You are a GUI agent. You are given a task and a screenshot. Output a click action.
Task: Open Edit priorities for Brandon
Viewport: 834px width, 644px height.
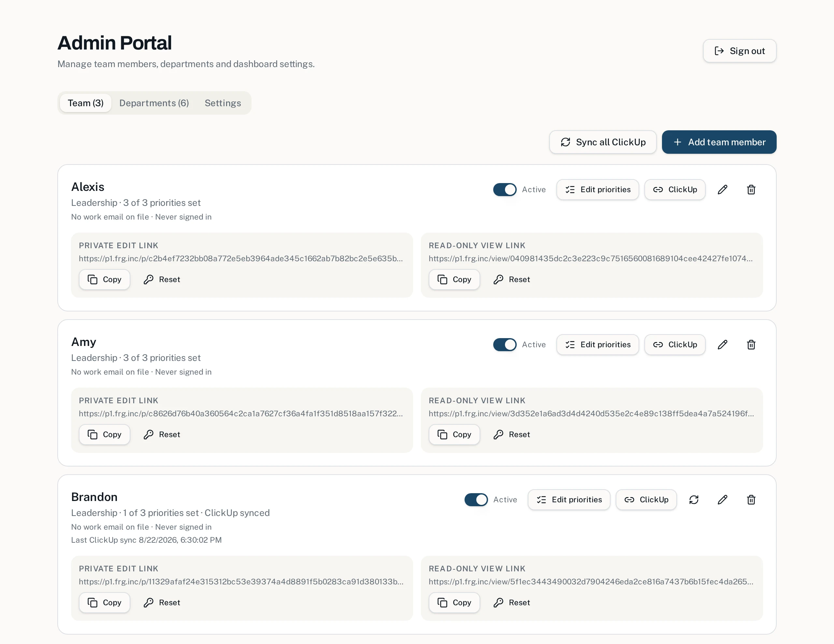tap(568, 500)
